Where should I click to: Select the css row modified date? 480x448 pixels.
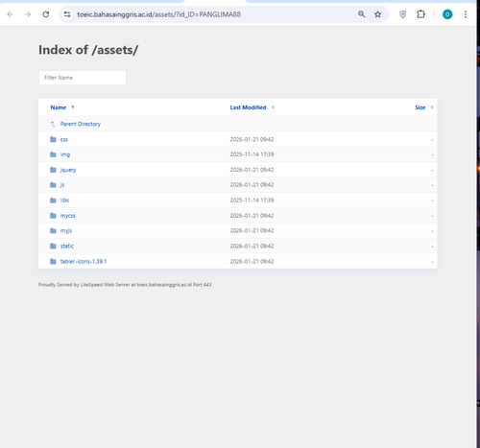(x=252, y=139)
